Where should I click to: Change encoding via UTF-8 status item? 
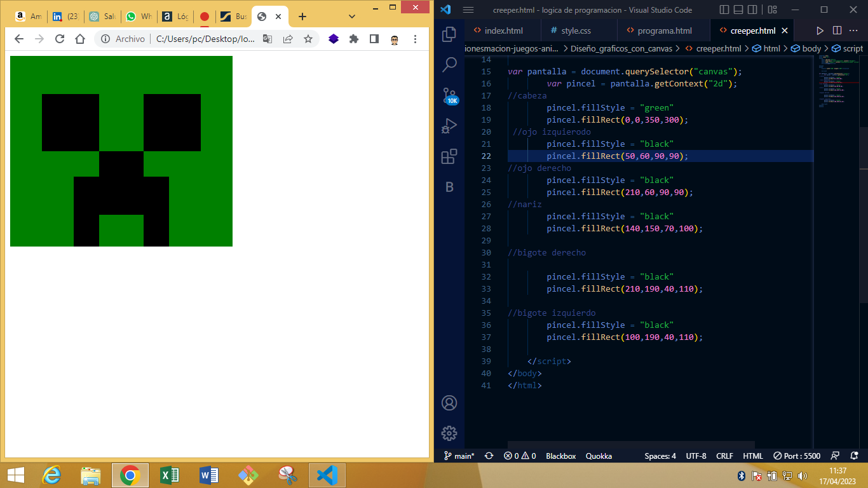696,456
